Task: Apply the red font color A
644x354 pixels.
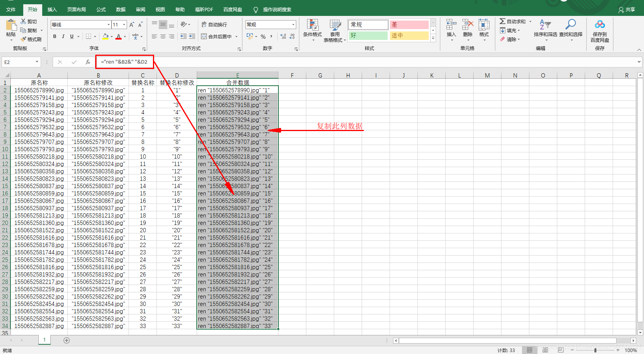Action: pos(118,36)
